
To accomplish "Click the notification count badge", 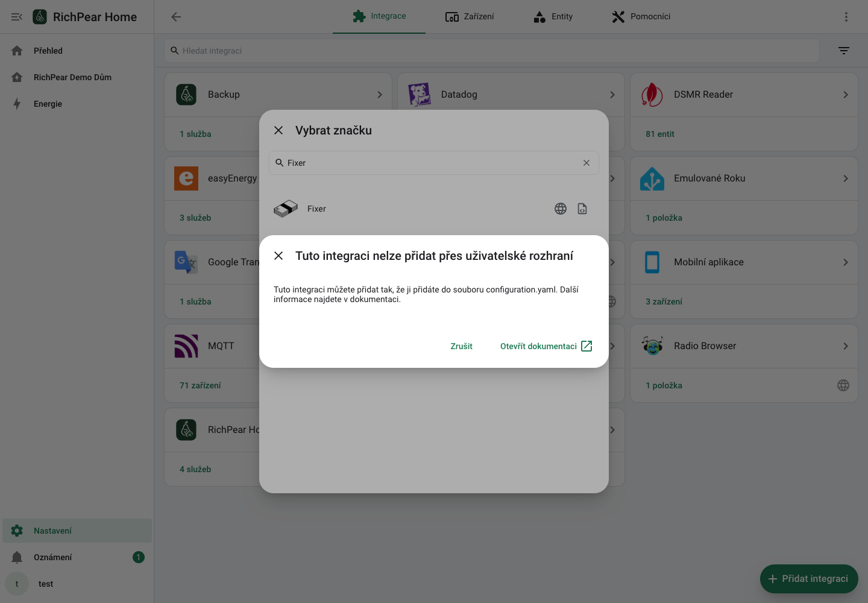I will (139, 557).
